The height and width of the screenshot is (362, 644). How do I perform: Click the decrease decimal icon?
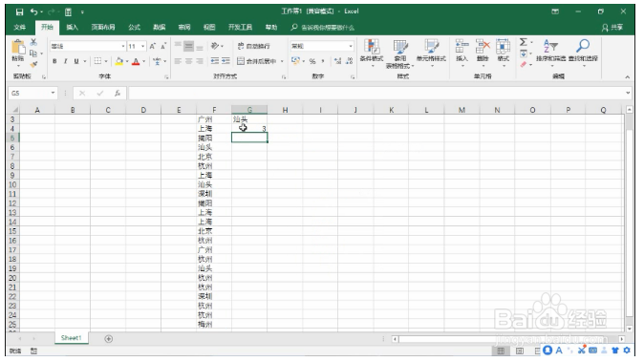[349, 61]
